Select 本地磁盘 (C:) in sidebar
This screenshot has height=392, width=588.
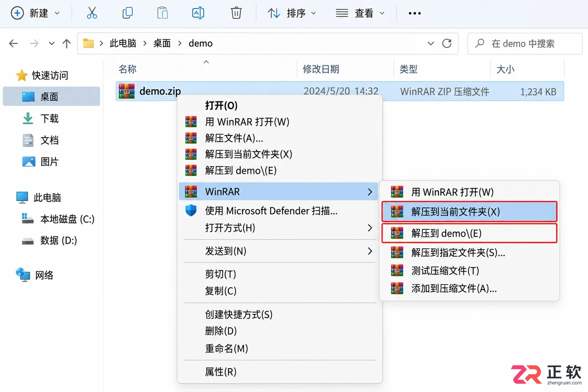pyautogui.click(x=67, y=219)
